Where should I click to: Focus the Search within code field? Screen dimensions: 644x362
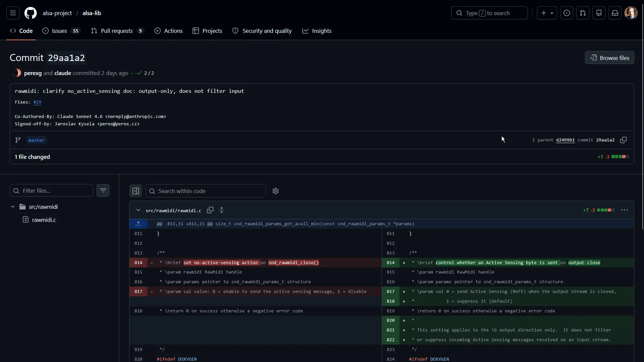(206, 191)
